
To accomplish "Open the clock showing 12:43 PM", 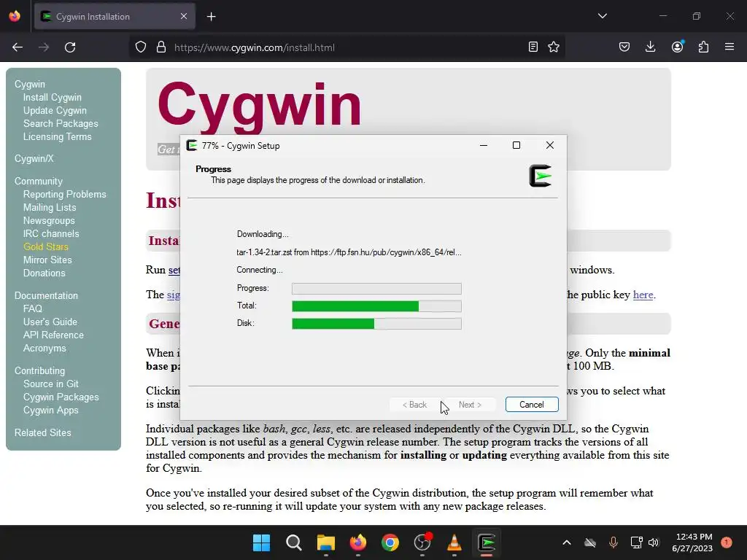I will 692,542.
